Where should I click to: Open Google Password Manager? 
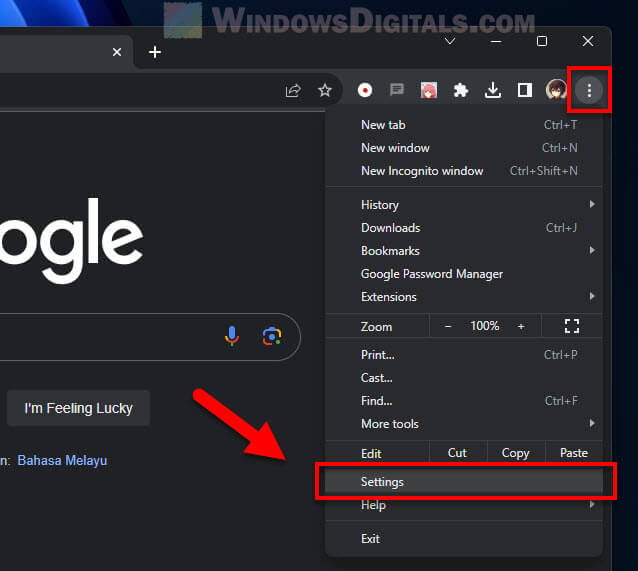464,274
